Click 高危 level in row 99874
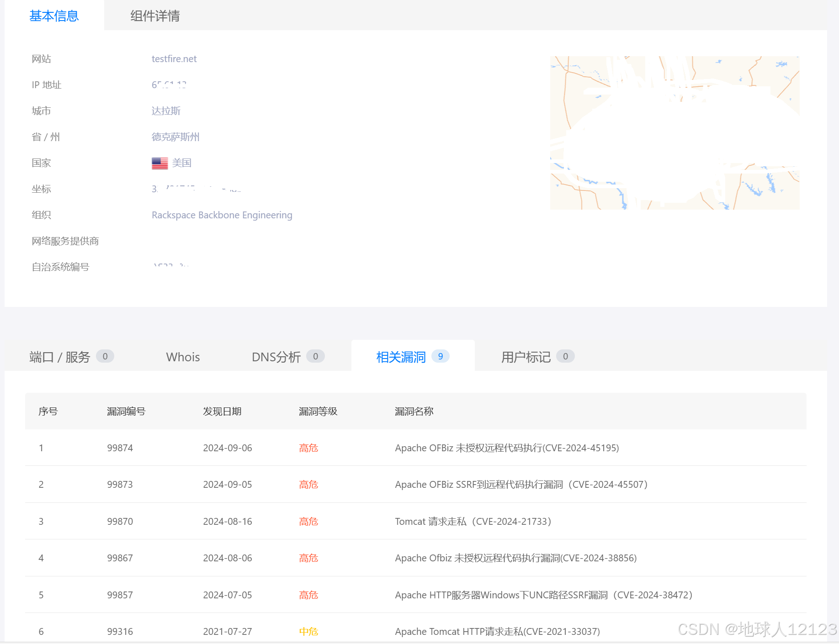 click(308, 448)
